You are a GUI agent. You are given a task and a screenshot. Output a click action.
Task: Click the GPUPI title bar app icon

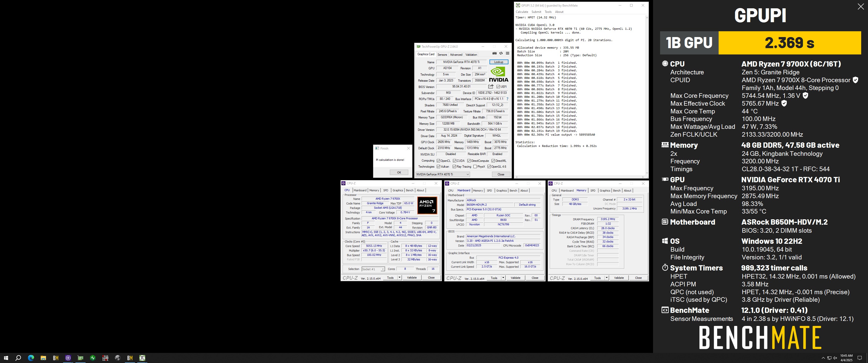point(518,5)
